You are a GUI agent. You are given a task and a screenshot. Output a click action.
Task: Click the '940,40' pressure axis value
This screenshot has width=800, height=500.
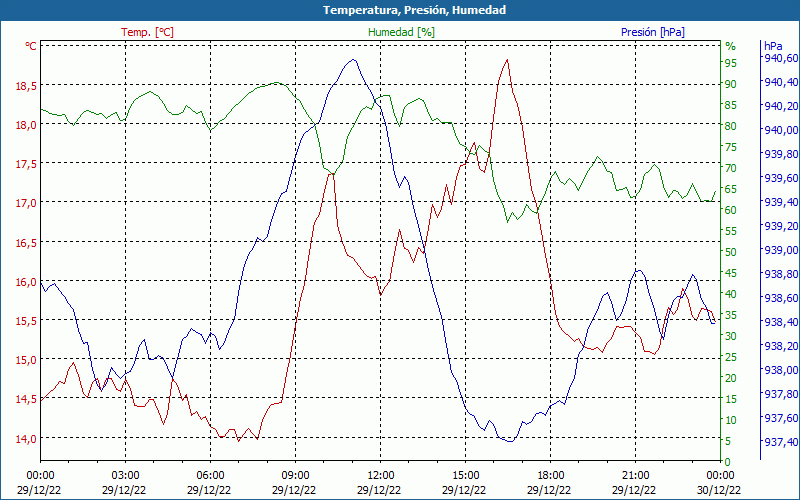[781, 82]
